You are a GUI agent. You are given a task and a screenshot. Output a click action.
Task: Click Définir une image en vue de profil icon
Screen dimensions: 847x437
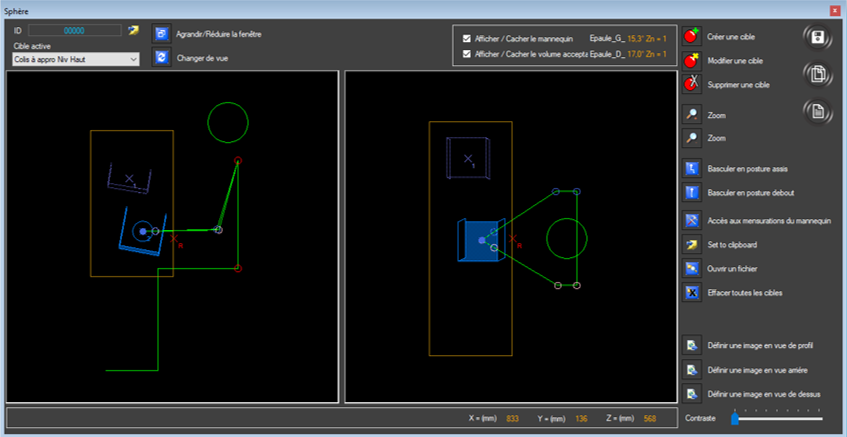pos(692,345)
